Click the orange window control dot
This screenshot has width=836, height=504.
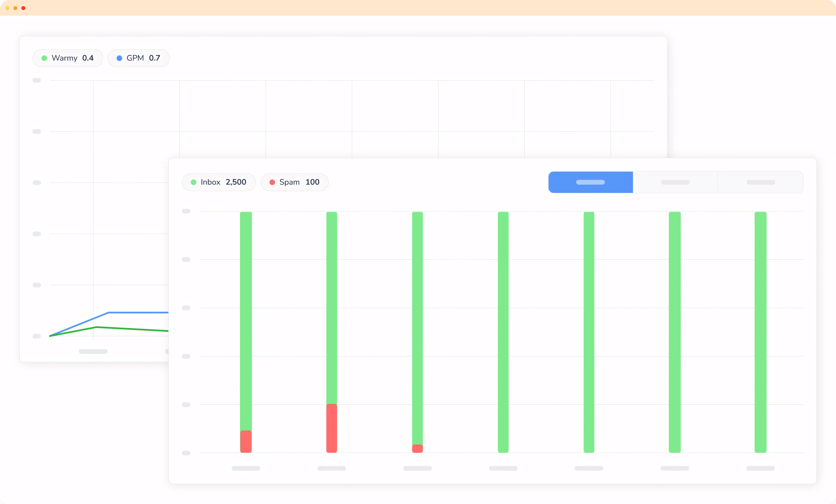coord(15,8)
